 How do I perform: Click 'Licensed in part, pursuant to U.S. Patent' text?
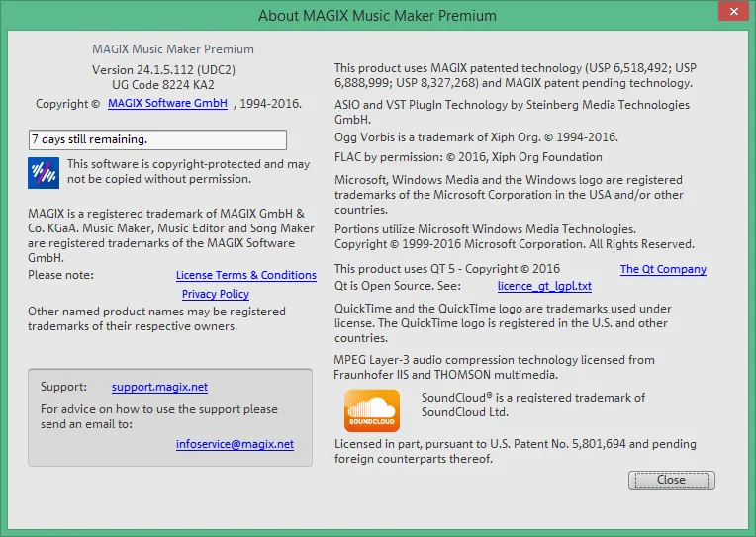coord(516,451)
